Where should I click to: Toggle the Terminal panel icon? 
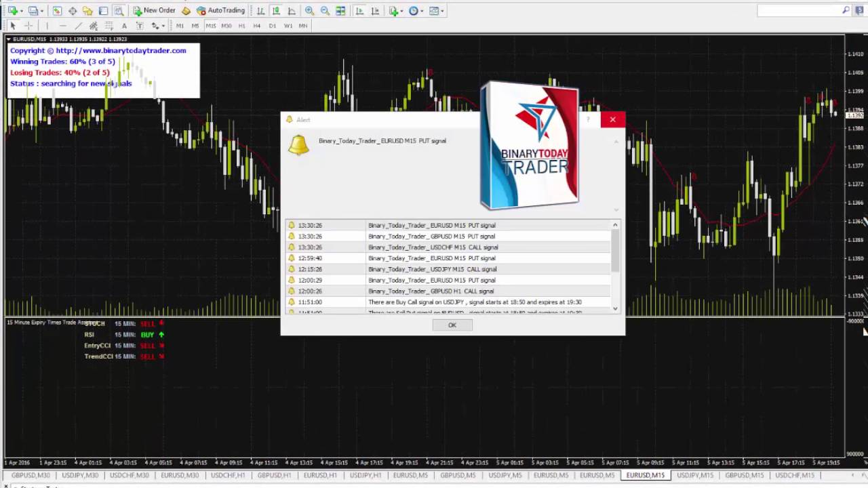pos(103,11)
